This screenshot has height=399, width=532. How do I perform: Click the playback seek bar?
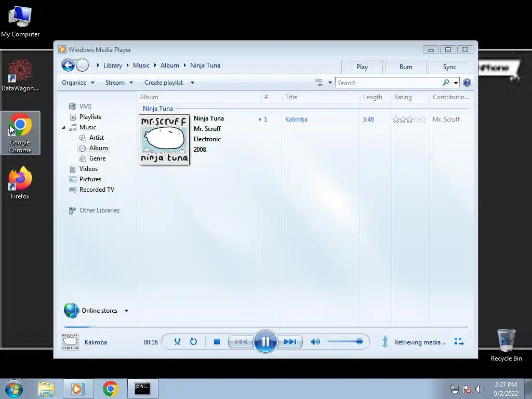pyautogui.click(x=265, y=326)
